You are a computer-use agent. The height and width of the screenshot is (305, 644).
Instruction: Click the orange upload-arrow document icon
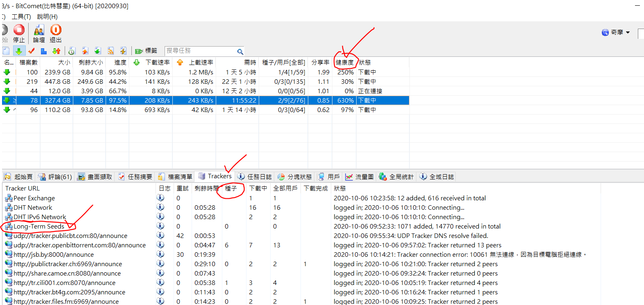[x=85, y=51]
